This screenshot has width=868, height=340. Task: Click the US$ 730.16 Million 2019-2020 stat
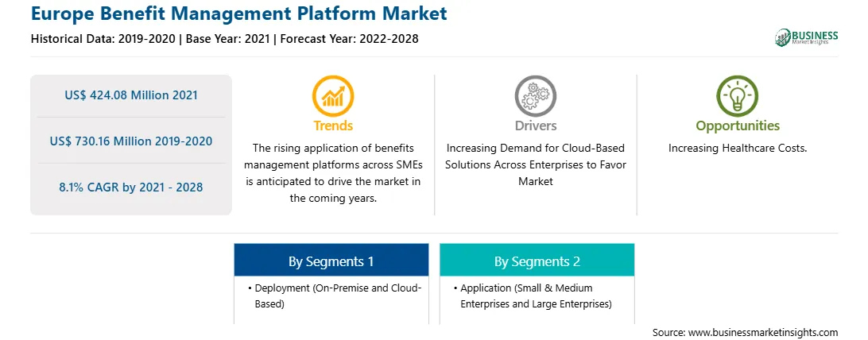(130, 141)
